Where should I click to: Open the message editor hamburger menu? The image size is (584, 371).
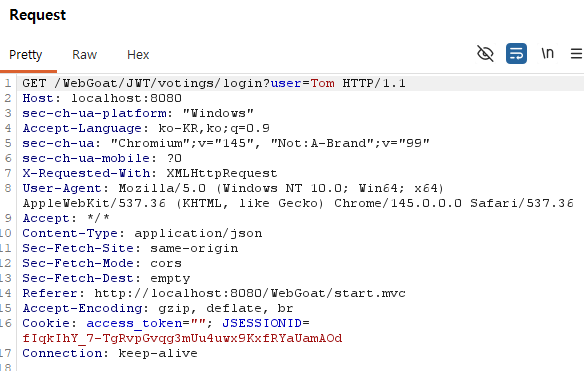577,54
